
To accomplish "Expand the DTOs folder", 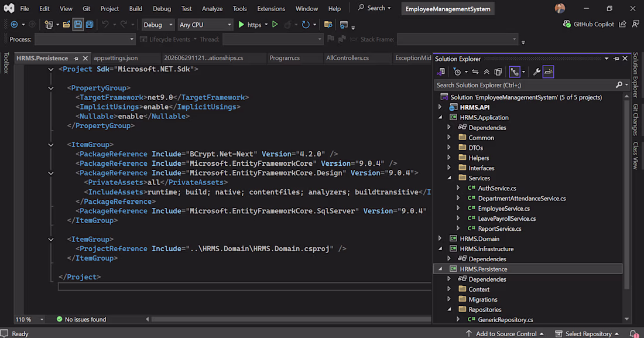I will point(449,148).
